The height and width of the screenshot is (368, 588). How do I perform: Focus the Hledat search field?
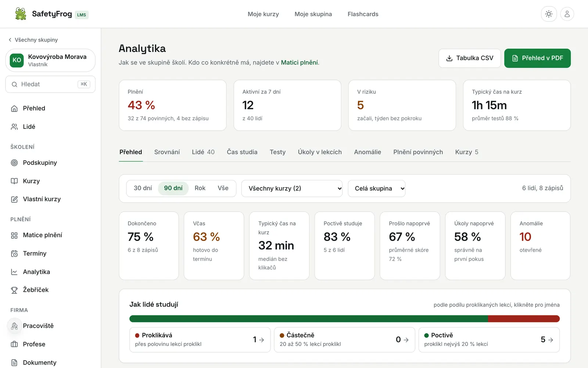point(50,84)
